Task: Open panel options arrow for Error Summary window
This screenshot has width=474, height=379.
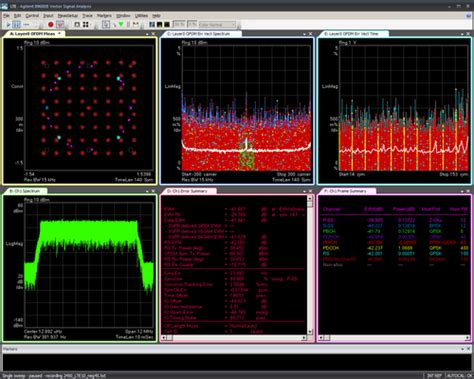Action: (304, 191)
